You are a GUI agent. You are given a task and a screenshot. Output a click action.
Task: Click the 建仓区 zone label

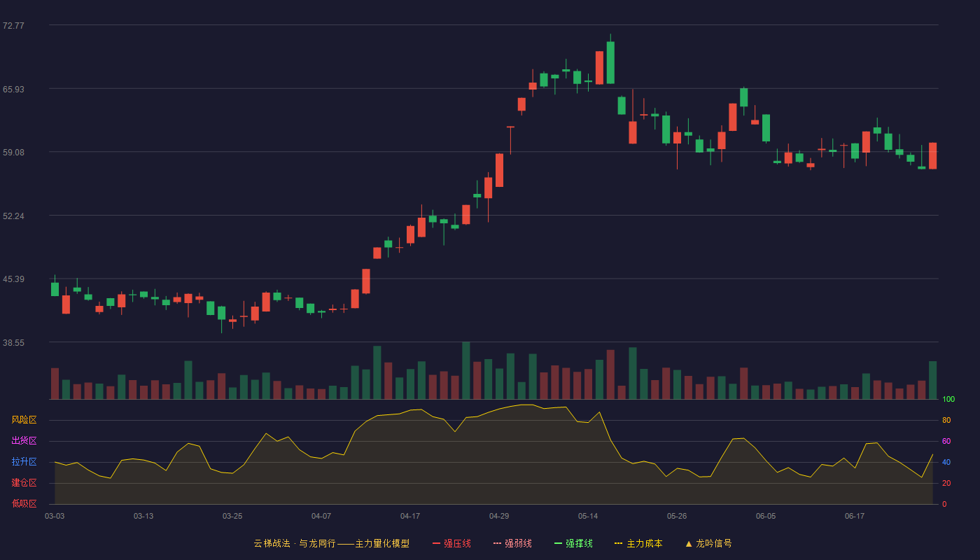[24, 483]
